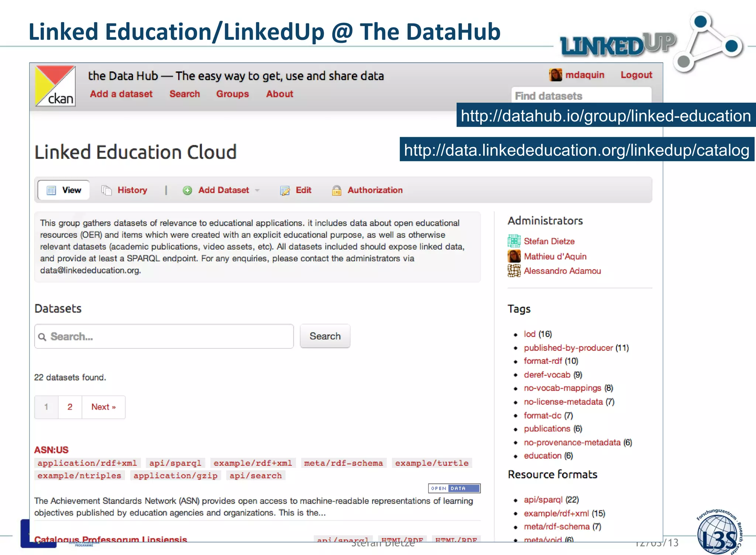Filter by deref-vocab tag

coord(547,375)
